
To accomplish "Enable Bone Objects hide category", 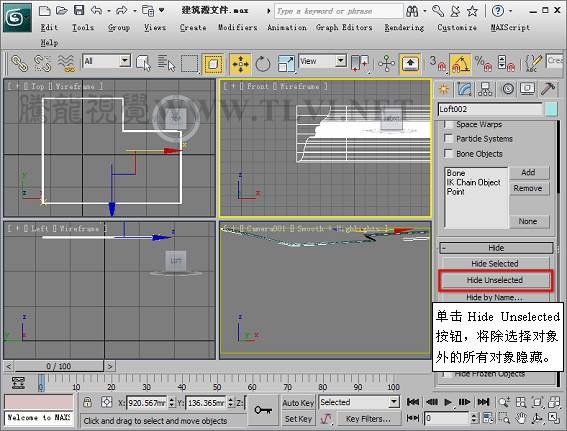I will [x=448, y=154].
